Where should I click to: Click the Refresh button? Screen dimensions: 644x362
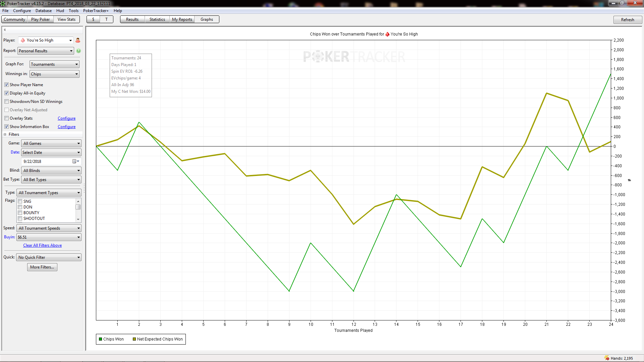pos(628,20)
